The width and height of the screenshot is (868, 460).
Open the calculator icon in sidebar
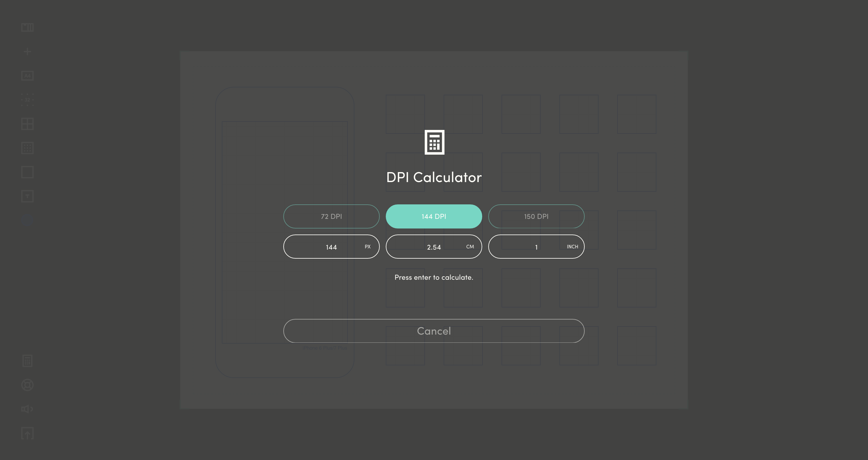(x=27, y=361)
